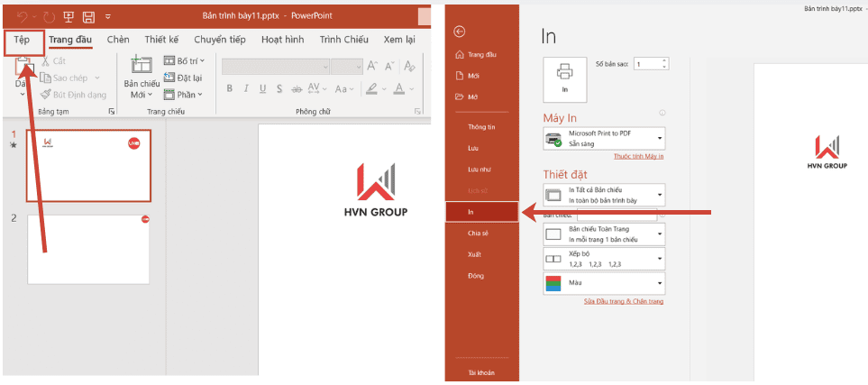Start slideshow from quick access toolbar
This screenshot has width=868, height=385.
click(69, 17)
